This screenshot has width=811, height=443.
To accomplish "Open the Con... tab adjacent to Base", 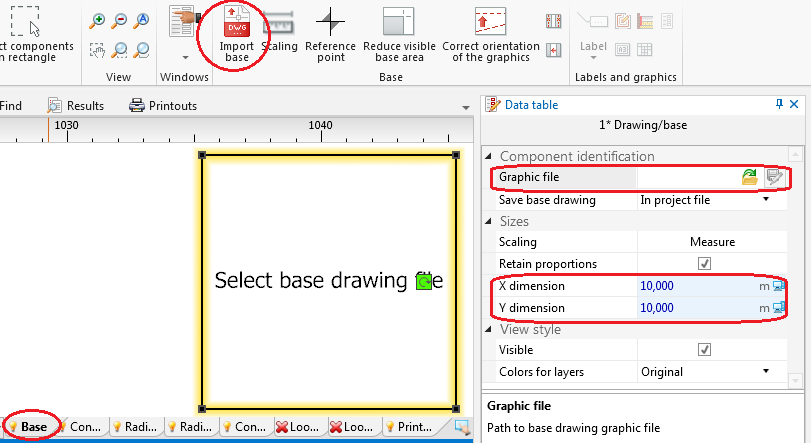I will (x=82, y=427).
